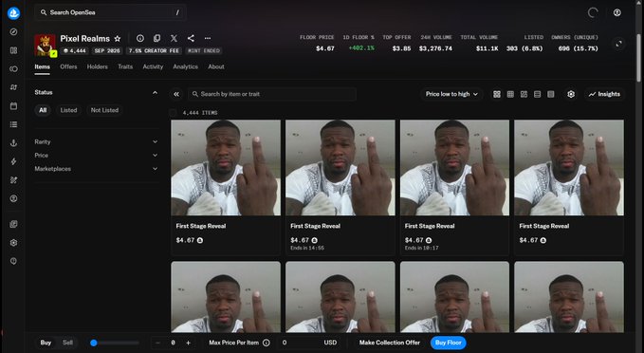
Task: Switch to mosaic grid view
Action: point(524,94)
